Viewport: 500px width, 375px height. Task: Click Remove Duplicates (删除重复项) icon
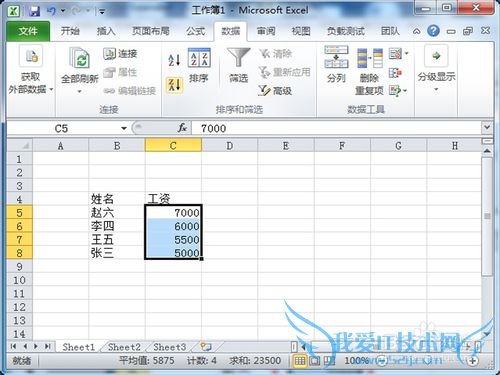coord(369,58)
